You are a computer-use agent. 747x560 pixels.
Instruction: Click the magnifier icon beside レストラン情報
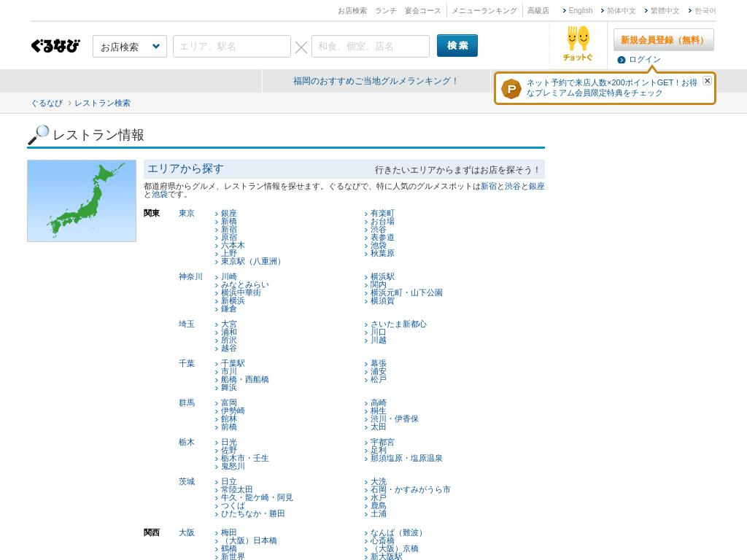pos(36,134)
